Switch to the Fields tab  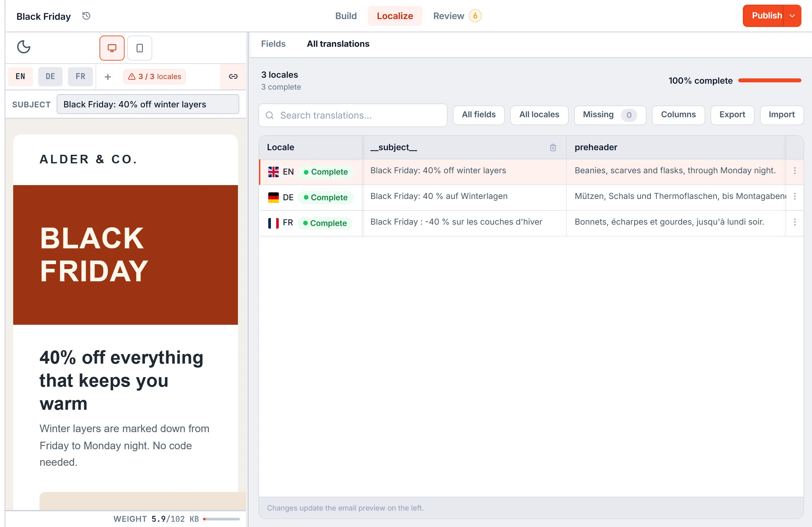click(x=273, y=44)
